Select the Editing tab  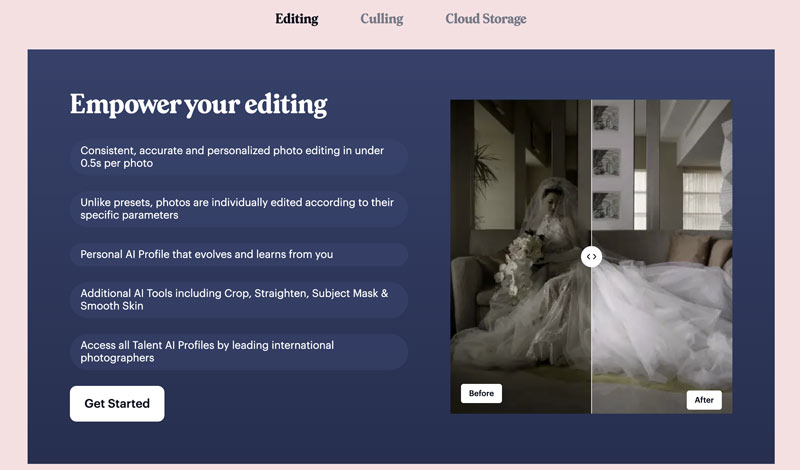tap(296, 18)
